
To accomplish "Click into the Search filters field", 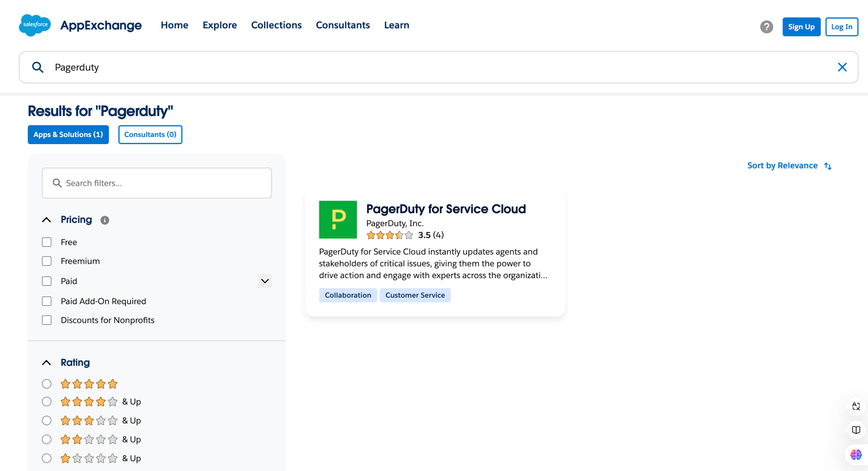I will pos(157,183).
